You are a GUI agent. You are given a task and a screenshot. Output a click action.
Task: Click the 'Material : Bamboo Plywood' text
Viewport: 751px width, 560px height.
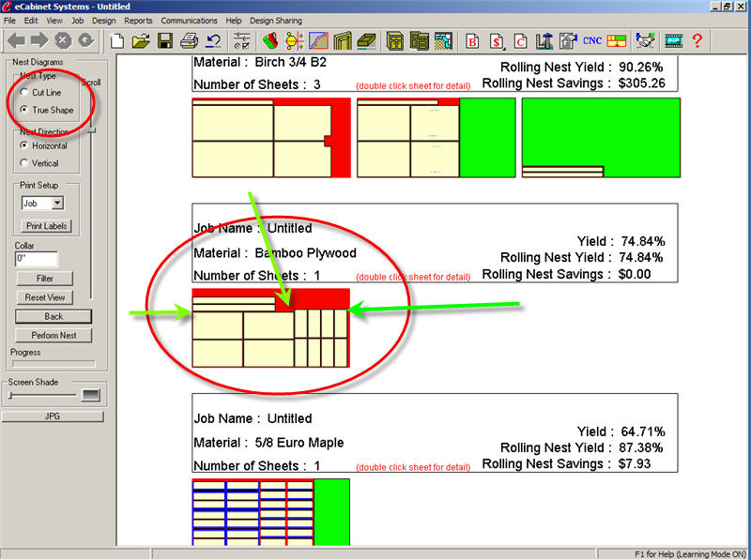click(275, 252)
